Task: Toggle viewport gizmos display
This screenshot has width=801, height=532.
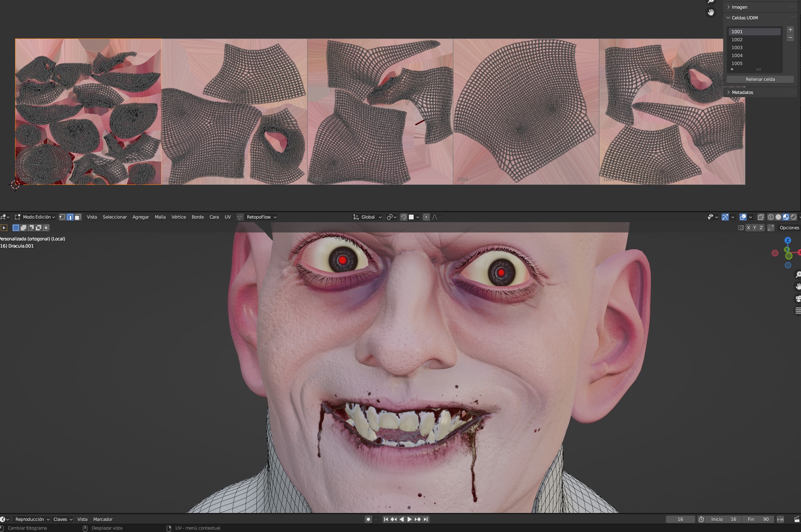Action: click(725, 217)
